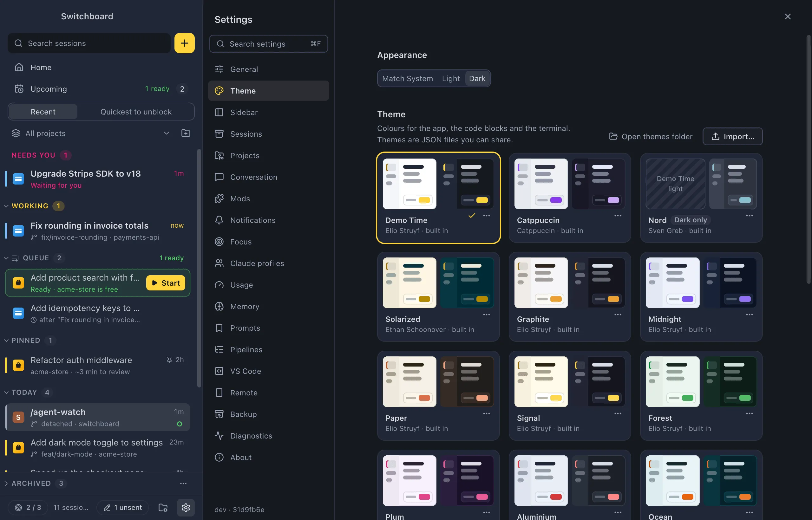The width and height of the screenshot is (812, 520).
Task: Click the new project folder icon beside All projects
Action: [186, 133]
